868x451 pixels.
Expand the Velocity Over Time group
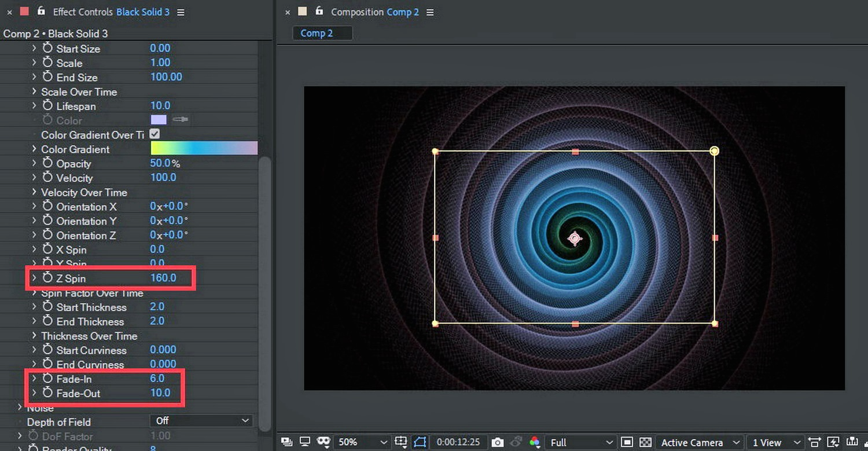tap(34, 192)
